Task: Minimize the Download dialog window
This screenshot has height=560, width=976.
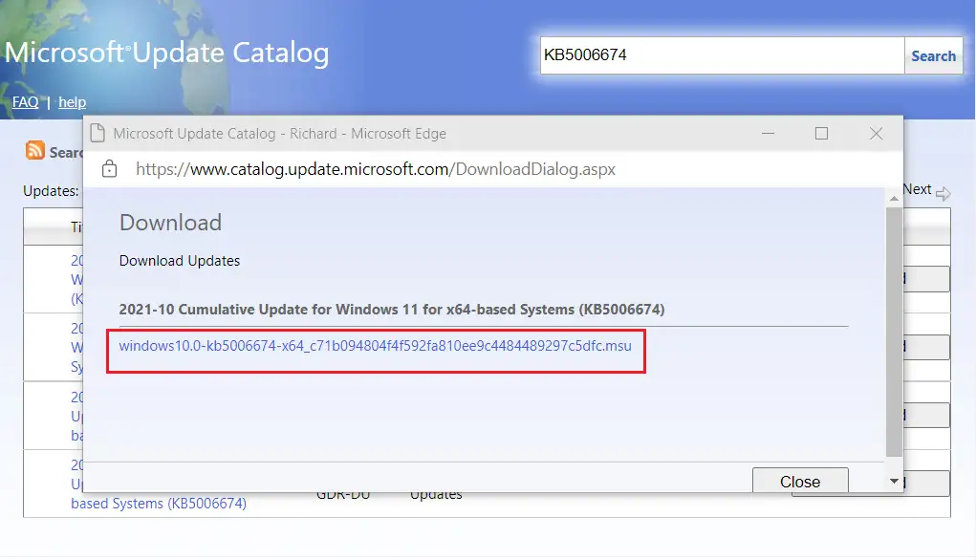Action: click(769, 133)
